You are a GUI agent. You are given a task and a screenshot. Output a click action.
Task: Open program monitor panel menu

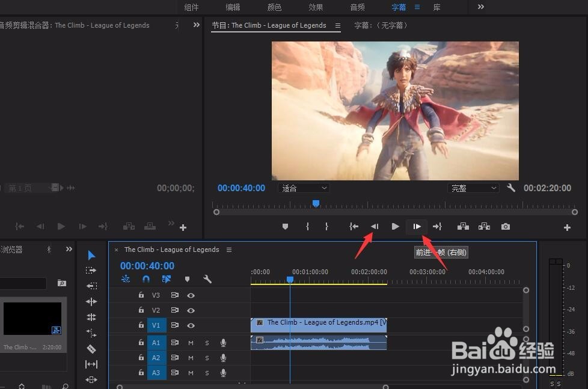click(338, 25)
